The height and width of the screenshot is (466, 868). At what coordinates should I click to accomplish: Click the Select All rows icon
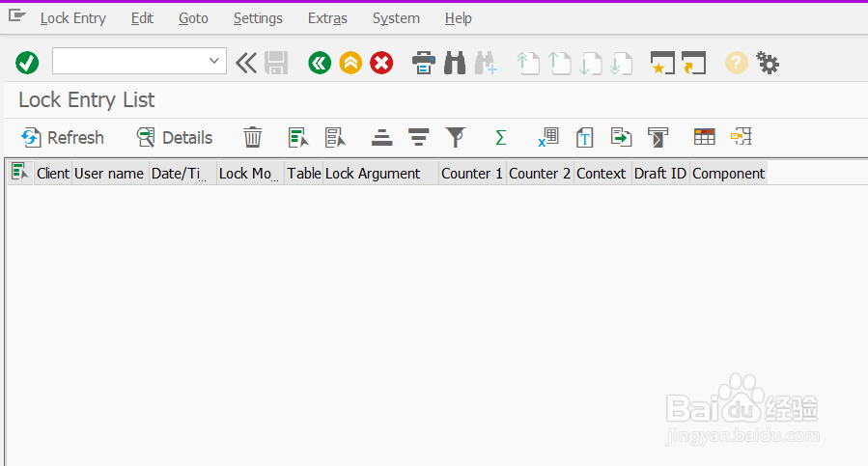coord(298,137)
